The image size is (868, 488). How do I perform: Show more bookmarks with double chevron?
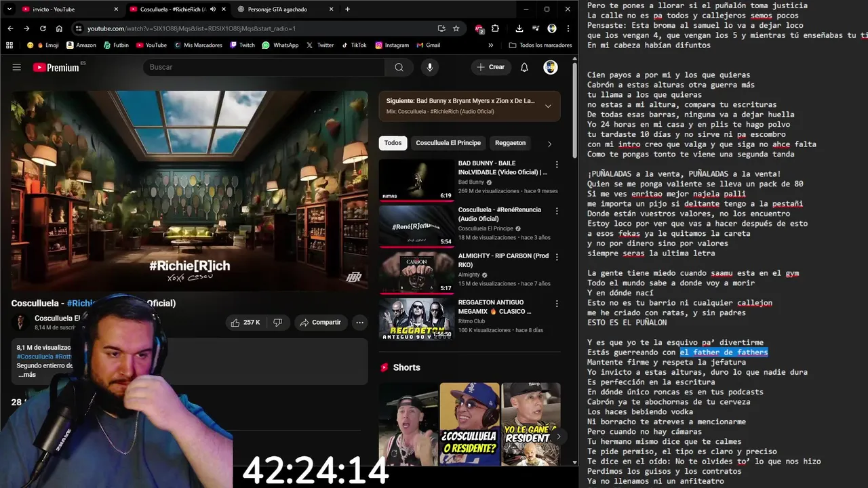(491, 45)
